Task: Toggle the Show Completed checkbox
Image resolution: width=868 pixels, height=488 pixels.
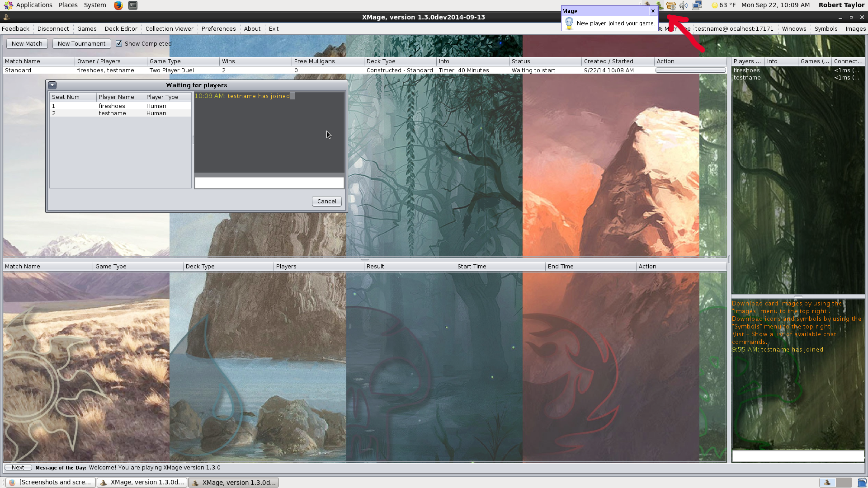Action: [119, 43]
